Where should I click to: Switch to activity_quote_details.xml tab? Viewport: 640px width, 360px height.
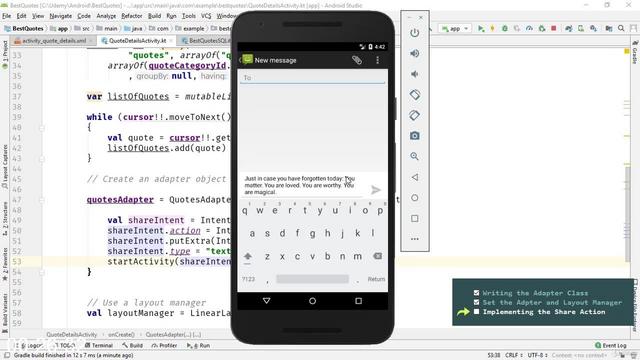click(x=53, y=41)
